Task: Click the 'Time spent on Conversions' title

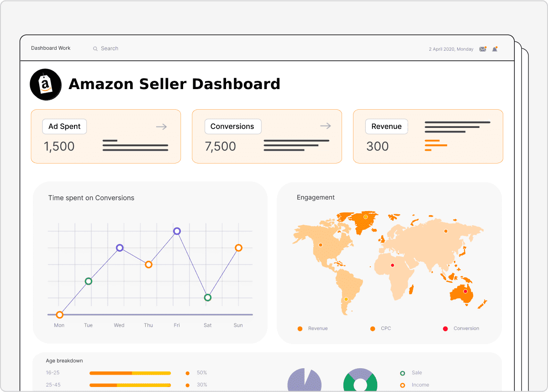Action: coord(91,198)
